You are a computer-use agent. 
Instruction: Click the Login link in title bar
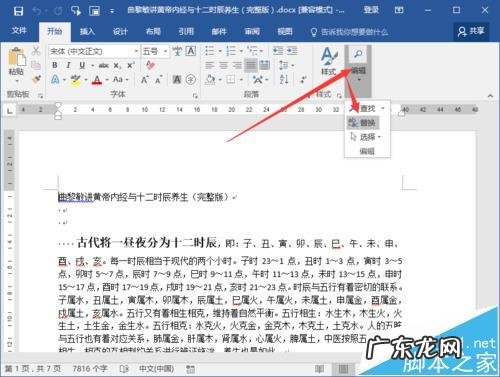[x=371, y=10]
